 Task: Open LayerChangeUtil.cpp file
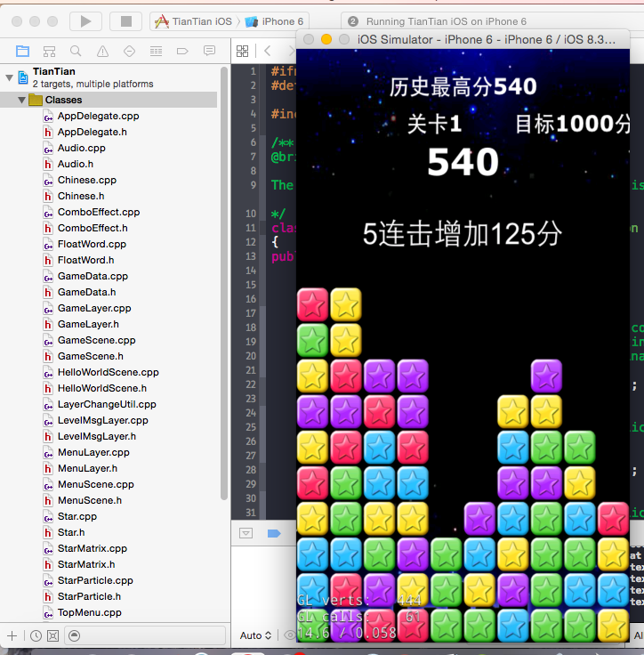[x=107, y=404]
